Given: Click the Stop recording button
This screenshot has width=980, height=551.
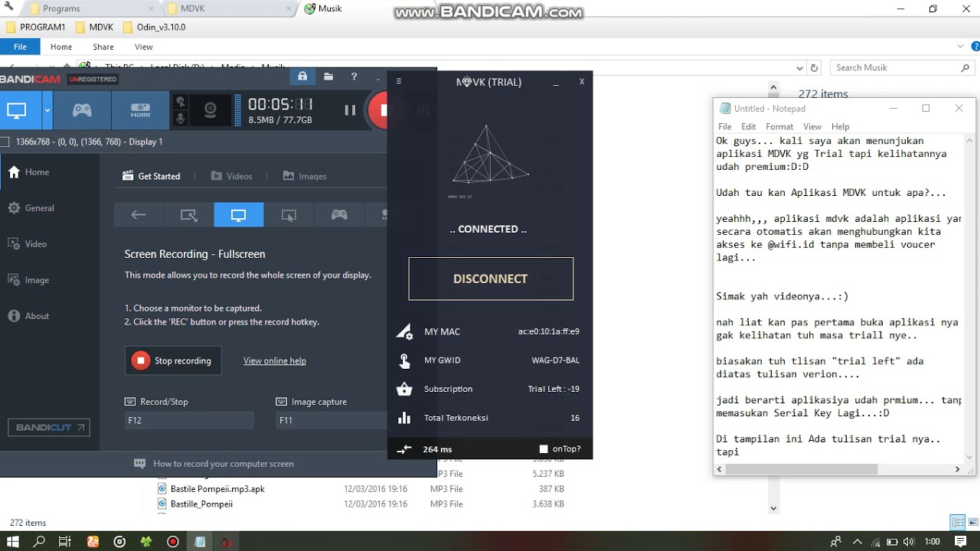Looking at the screenshot, I should [173, 360].
